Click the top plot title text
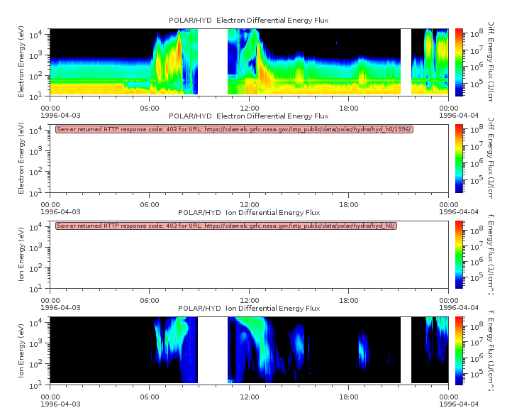Image resolution: width=512 pixels, height=420 pixels. [x=247, y=20]
